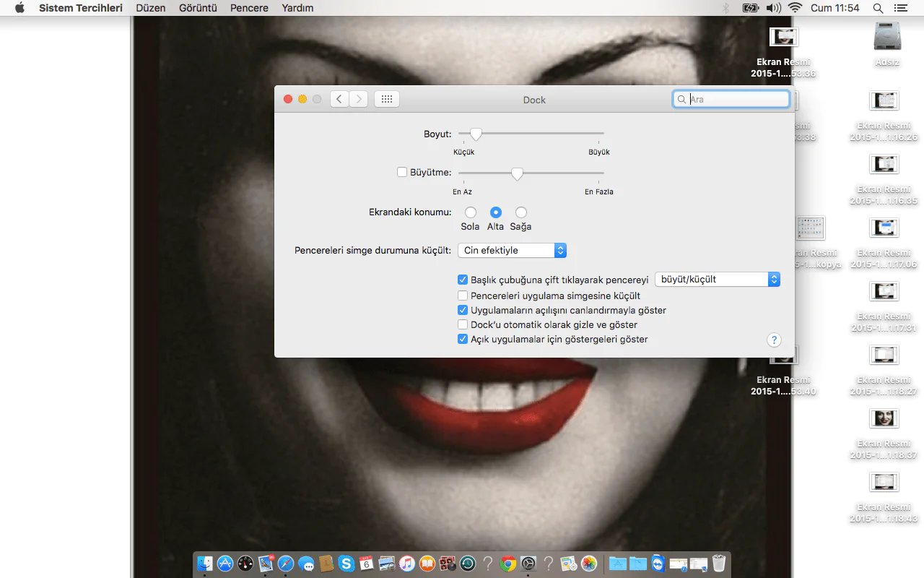Image resolution: width=924 pixels, height=578 pixels.
Task: Open Safari from the Dock
Action: coord(286,564)
